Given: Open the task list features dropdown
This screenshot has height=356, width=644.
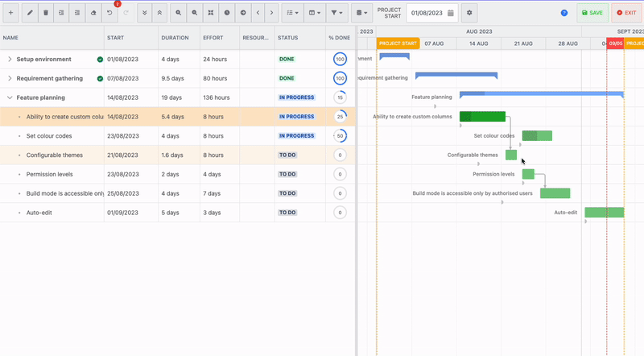Looking at the screenshot, I should tap(292, 13).
